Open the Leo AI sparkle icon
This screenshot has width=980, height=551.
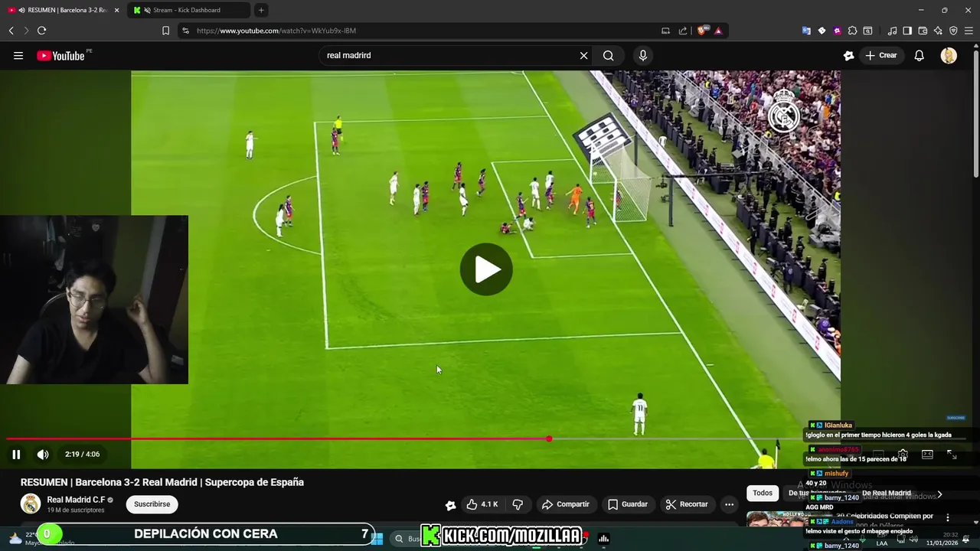click(x=938, y=31)
